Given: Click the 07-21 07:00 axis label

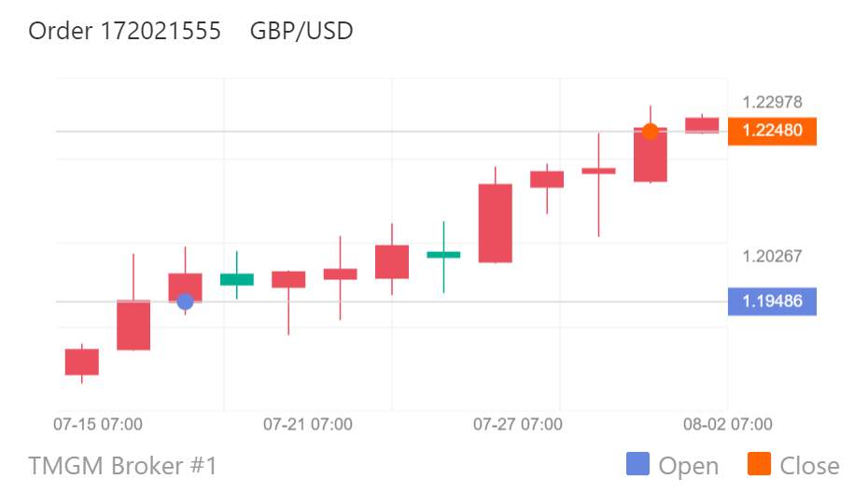Looking at the screenshot, I should tap(308, 424).
